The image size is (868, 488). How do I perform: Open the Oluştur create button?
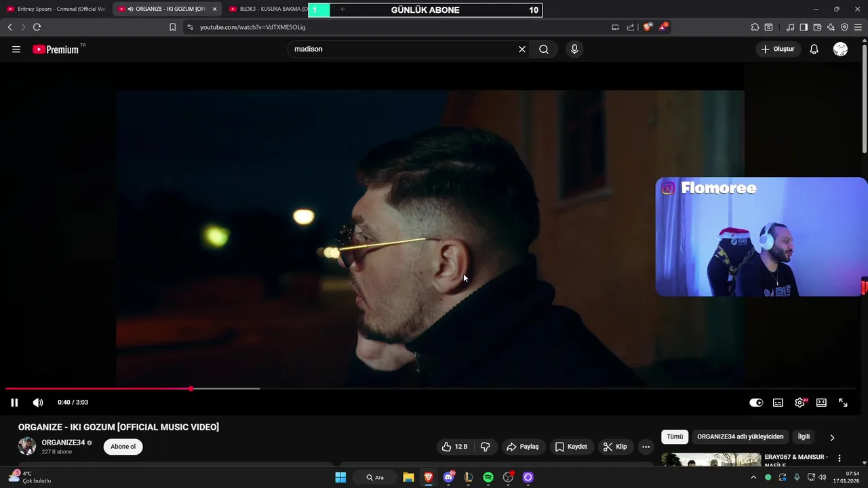pos(777,49)
